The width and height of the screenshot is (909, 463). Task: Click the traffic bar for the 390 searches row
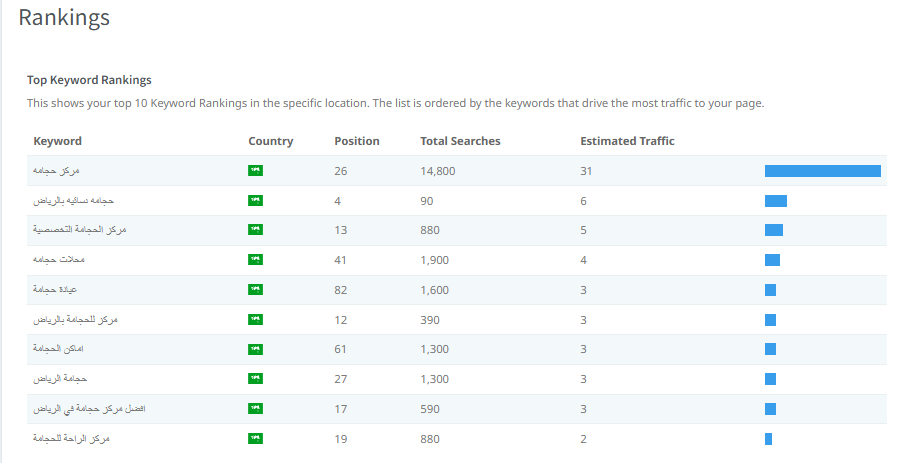(x=770, y=320)
